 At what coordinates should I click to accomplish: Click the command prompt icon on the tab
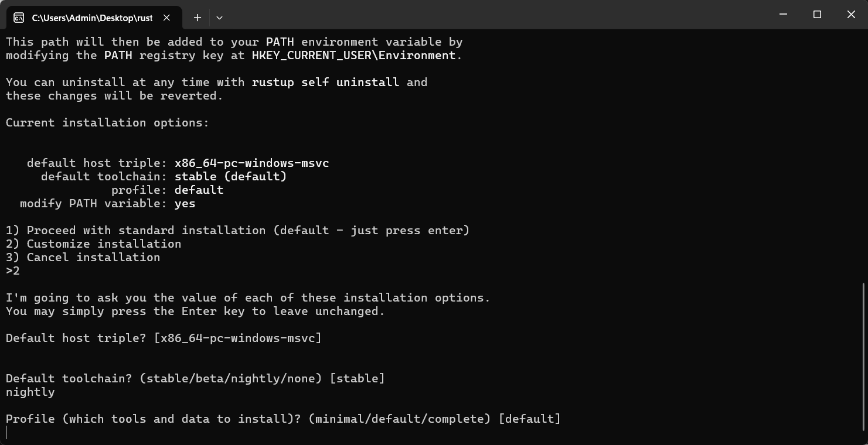(19, 18)
